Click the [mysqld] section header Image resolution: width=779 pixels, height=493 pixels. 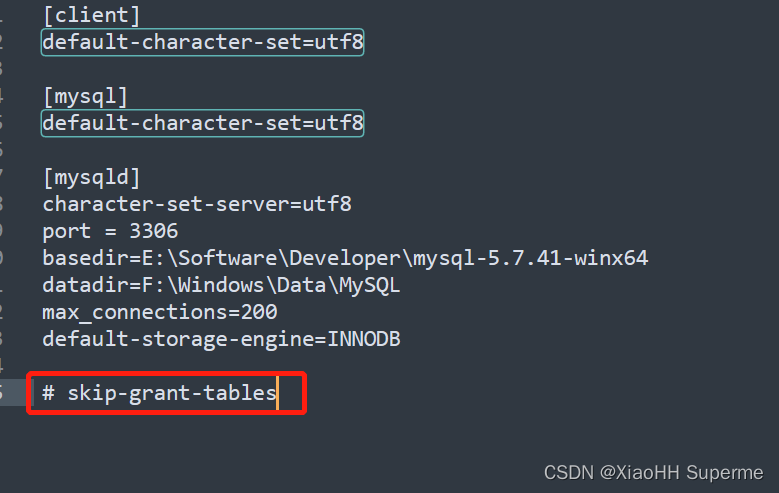pyautogui.click(x=91, y=177)
